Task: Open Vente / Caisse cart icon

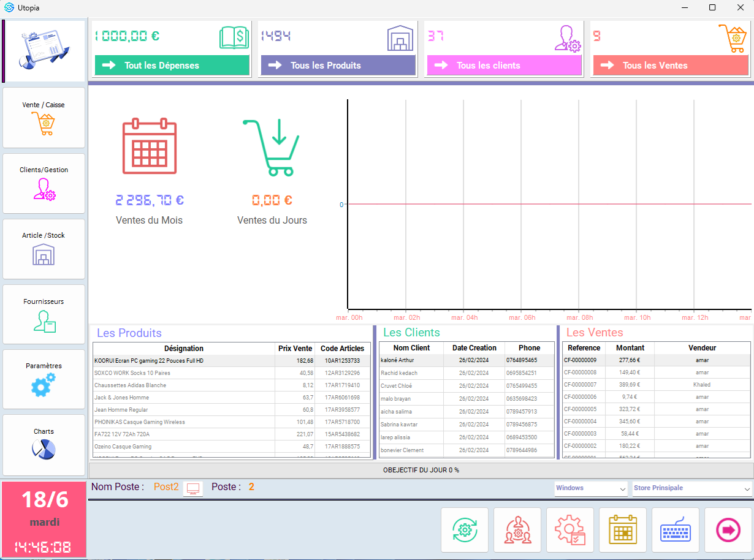Action: tap(44, 124)
